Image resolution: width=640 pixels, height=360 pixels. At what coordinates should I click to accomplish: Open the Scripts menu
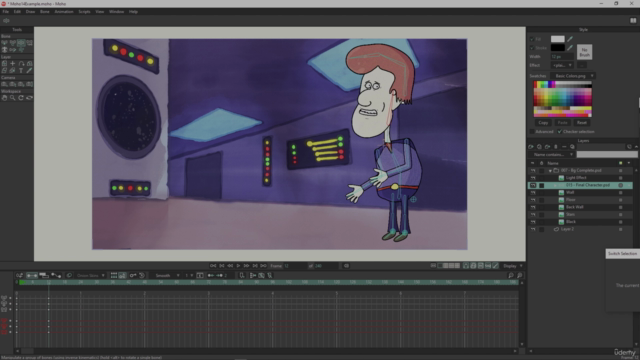[84, 11]
